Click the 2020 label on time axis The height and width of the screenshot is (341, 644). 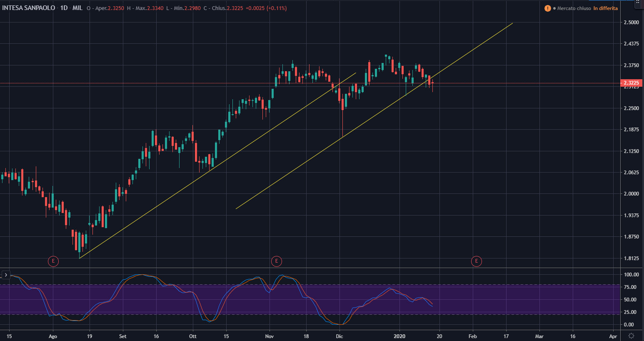tap(399, 336)
